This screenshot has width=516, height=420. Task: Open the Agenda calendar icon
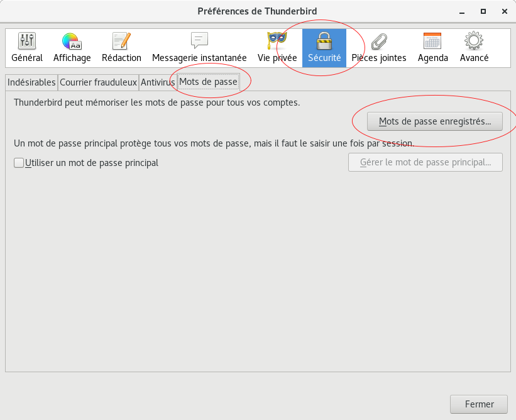pyautogui.click(x=432, y=41)
